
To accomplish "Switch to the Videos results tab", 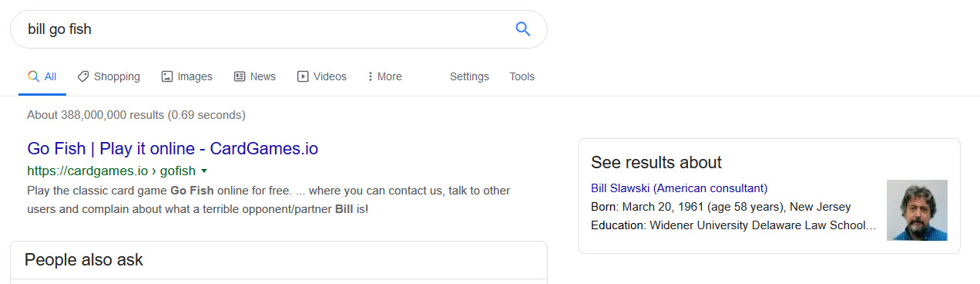I will point(322,76).
